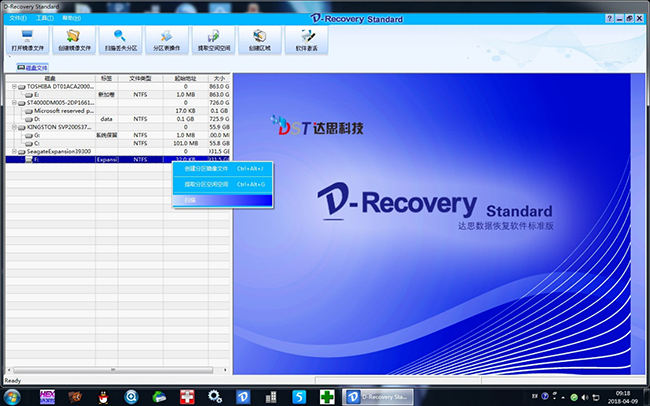Image resolution: width=650 pixels, height=406 pixels.
Task: Select the TOSHIBA DT01ACA2000 disk row
Action: click(x=118, y=87)
